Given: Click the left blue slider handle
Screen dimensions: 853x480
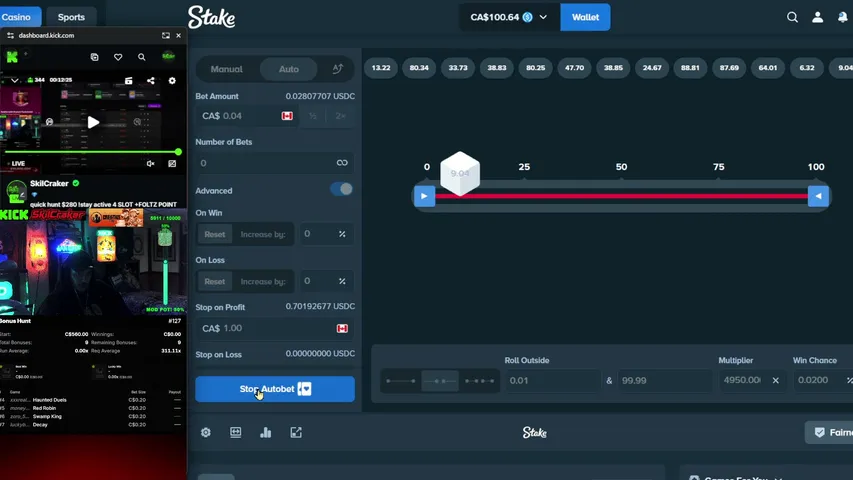Looking at the screenshot, I should [x=424, y=196].
